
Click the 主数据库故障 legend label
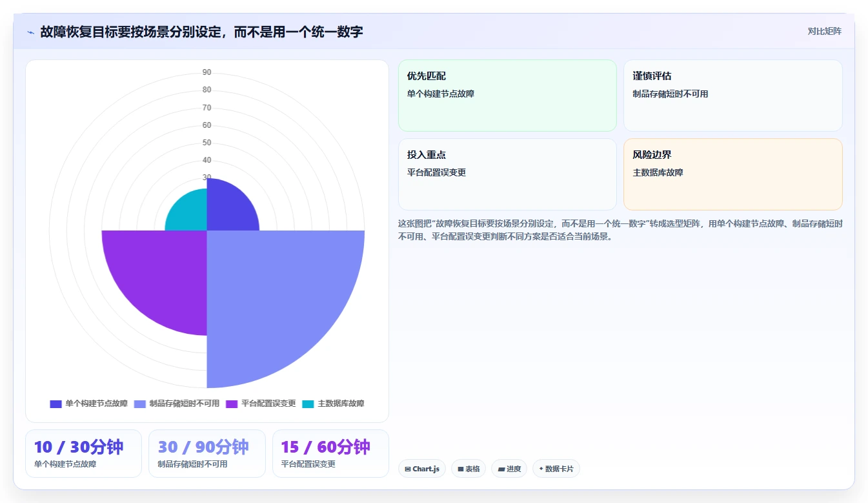(341, 404)
